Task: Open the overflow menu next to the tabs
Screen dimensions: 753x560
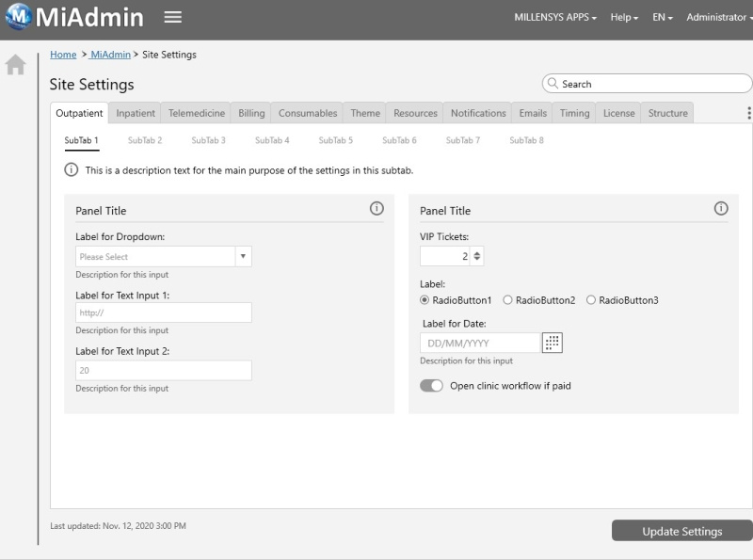Action: [747, 111]
